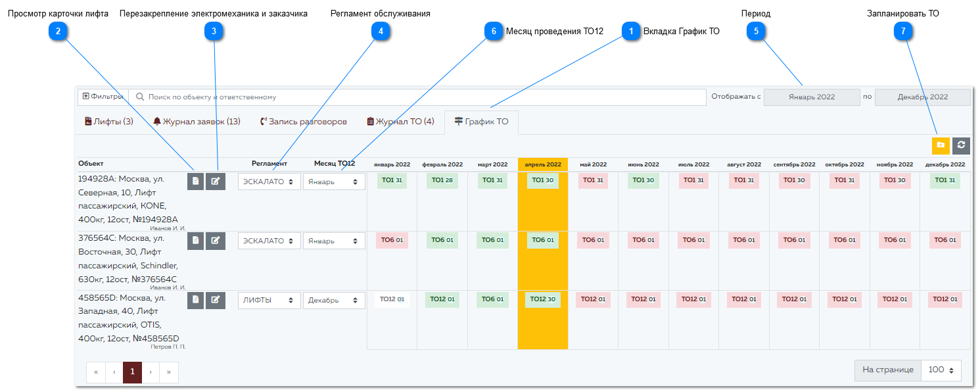
Task: Click ТО1 28 cell in февраль 2022
Action: pos(442,180)
